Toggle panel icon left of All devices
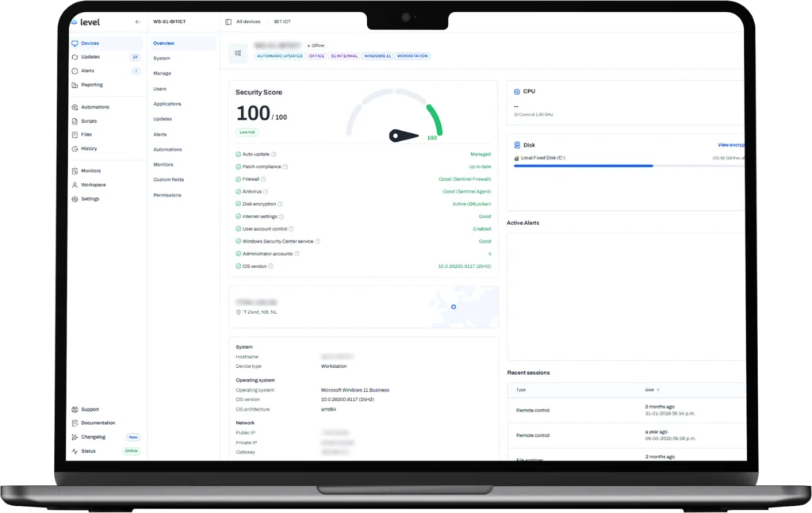 (228, 22)
